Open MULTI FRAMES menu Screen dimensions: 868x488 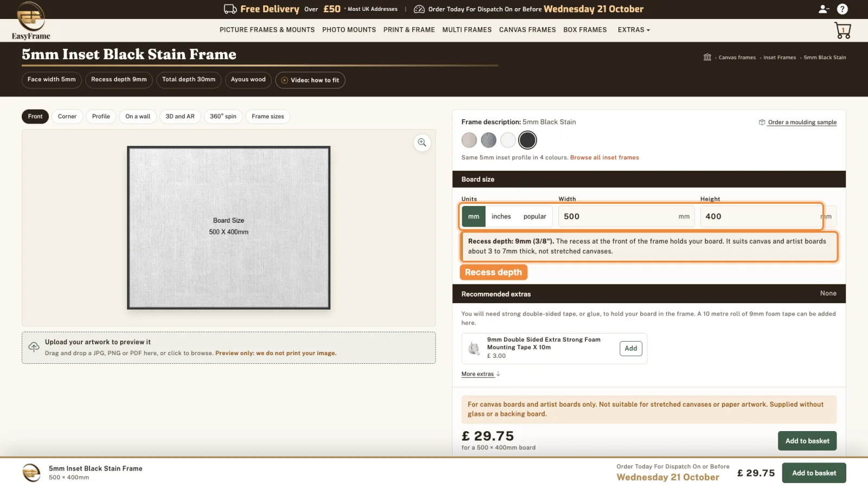coord(467,30)
